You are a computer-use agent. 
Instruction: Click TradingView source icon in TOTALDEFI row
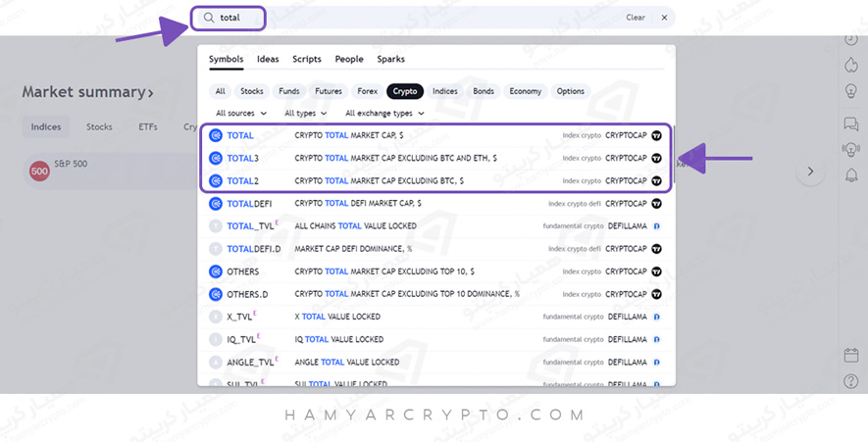(656, 204)
